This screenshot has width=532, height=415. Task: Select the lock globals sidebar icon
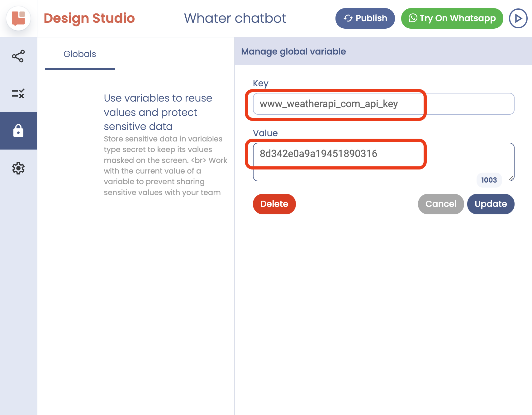point(18,131)
